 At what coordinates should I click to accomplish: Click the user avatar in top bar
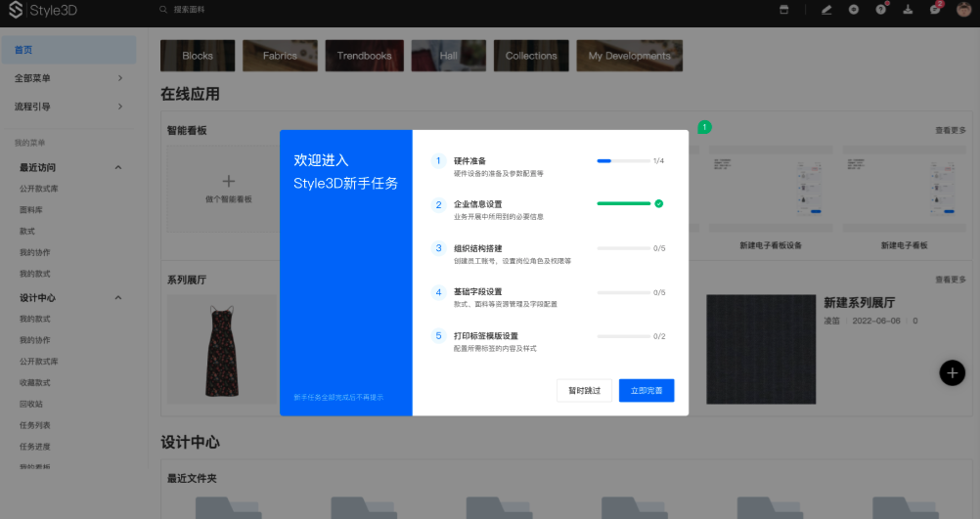[962, 9]
